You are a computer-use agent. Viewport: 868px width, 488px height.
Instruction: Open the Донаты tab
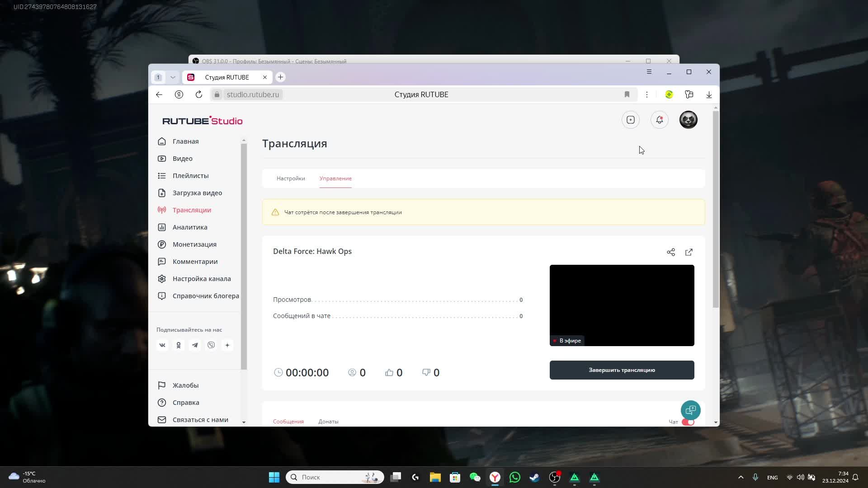click(328, 422)
